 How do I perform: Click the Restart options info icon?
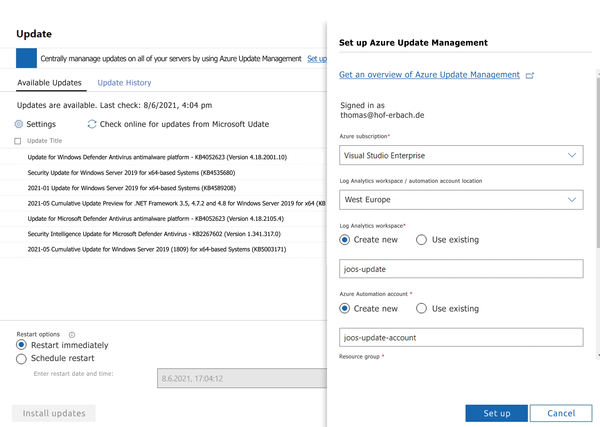(72, 335)
